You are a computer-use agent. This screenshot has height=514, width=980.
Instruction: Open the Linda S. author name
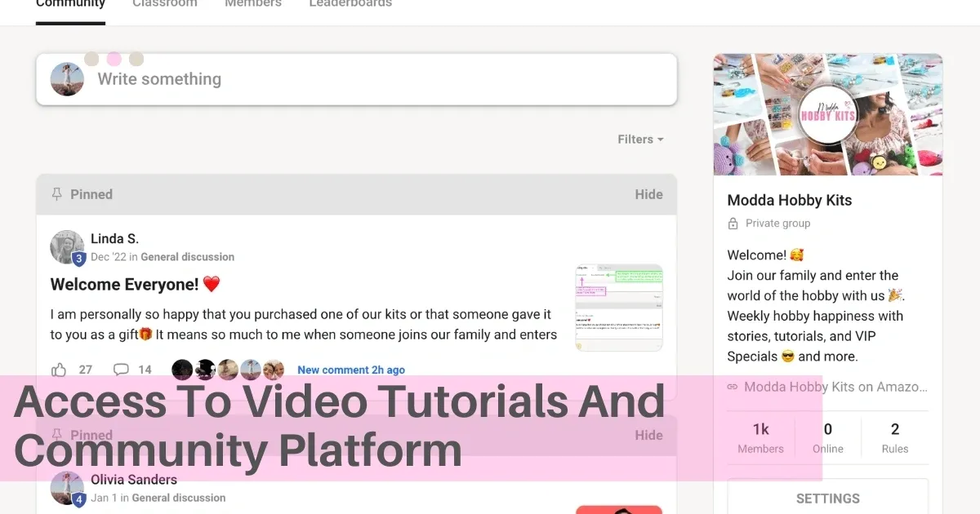click(114, 239)
